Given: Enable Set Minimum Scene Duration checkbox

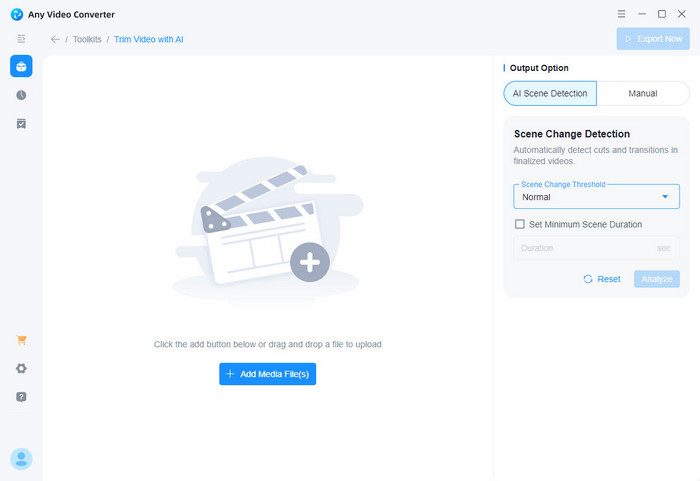Looking at the screenshot, I should [x=519, y=224].
